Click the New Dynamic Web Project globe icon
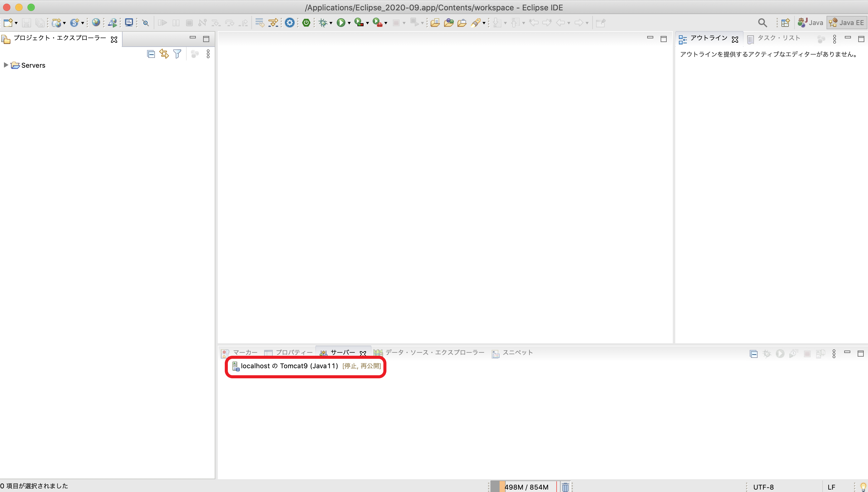Viewport: 868px width, 492px height. [x=57, y=23]
